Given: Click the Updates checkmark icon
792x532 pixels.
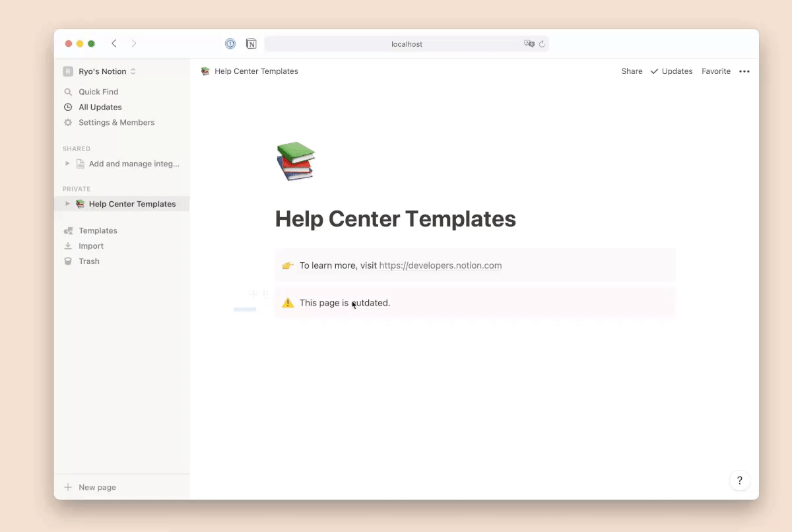Looking at the screenshot, I should (x=654, y=71).
